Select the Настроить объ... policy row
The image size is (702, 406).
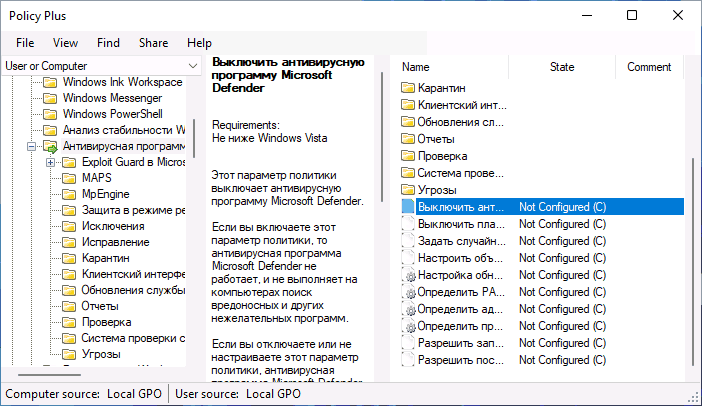[x=542, y=258]
